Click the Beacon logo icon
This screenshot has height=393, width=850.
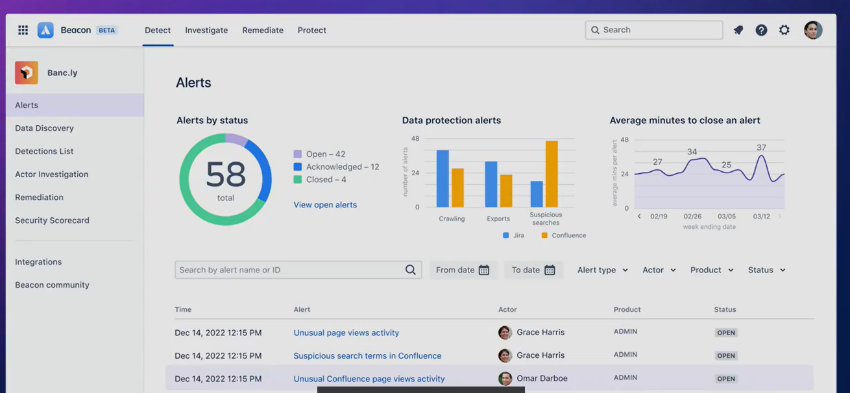[x=46, y=30]
